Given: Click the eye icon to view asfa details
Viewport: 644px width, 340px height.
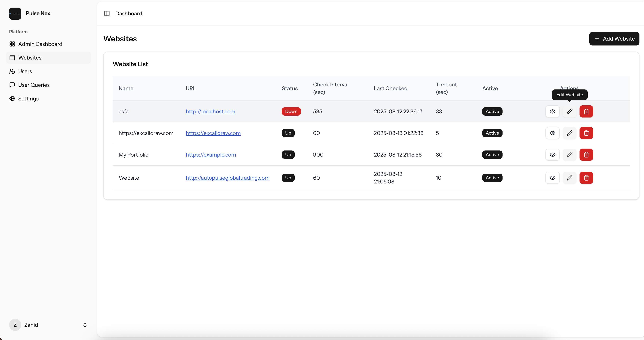Looking at the screenshot, I should [x=552, y=111].
